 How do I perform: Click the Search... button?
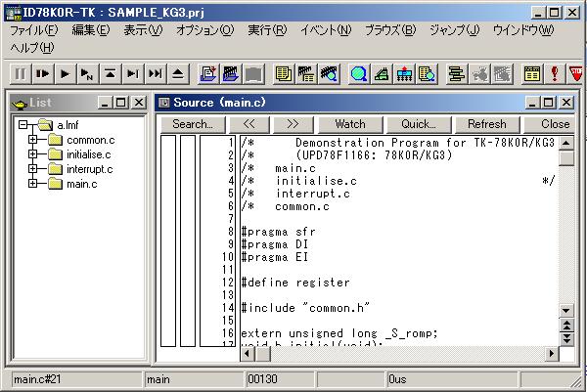pos(192,124)
